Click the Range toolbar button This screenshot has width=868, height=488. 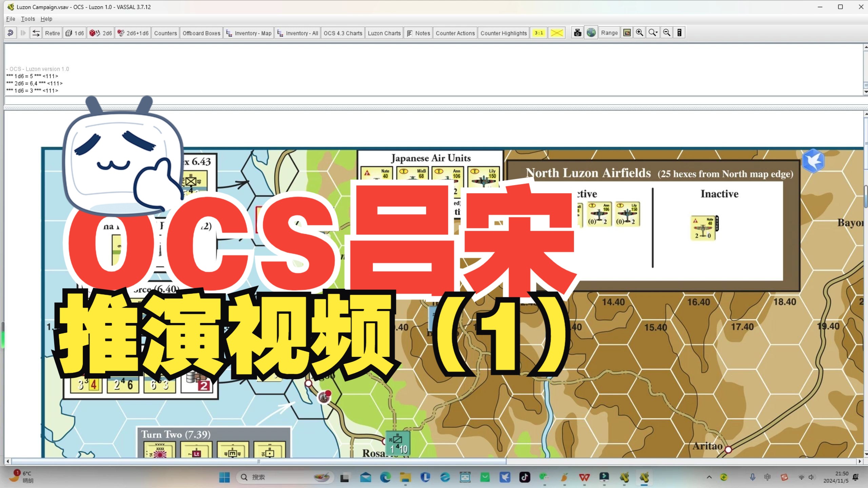point(609,33)
